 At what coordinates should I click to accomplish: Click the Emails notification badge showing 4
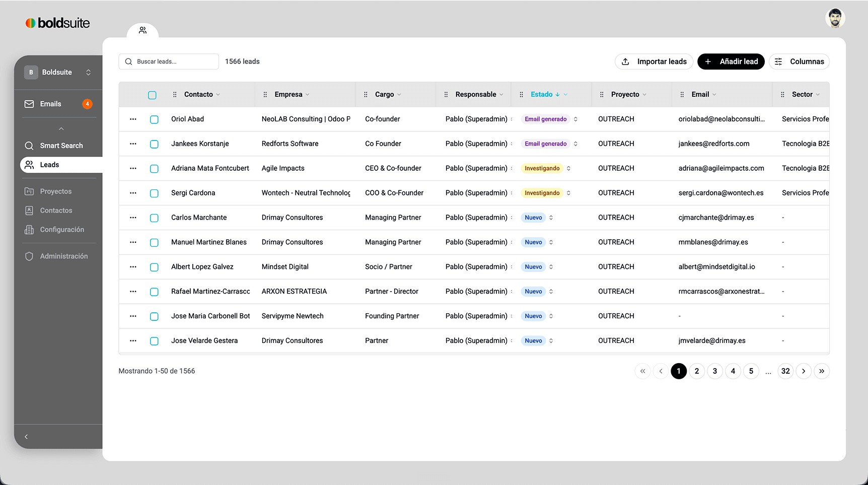pyautogui.click(x=87, y=104)
